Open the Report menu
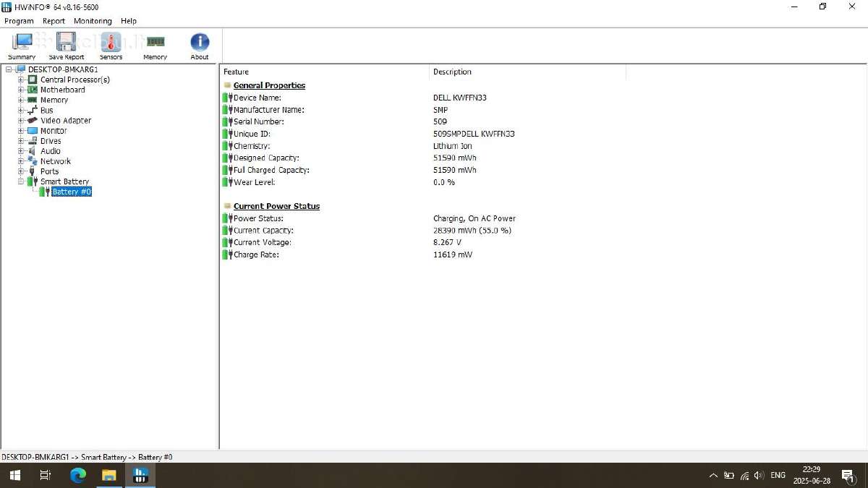Viewport: 868px width, 488px height. point(54,21)
